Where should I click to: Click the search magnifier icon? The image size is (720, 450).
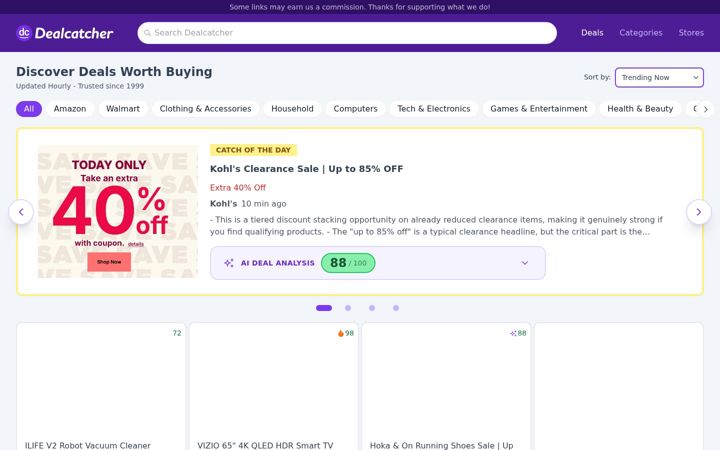coord(147,33)
